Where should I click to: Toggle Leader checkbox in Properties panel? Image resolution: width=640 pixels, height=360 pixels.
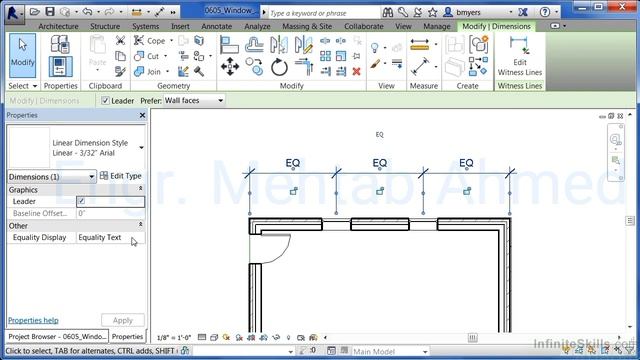(x=81, y=201)
